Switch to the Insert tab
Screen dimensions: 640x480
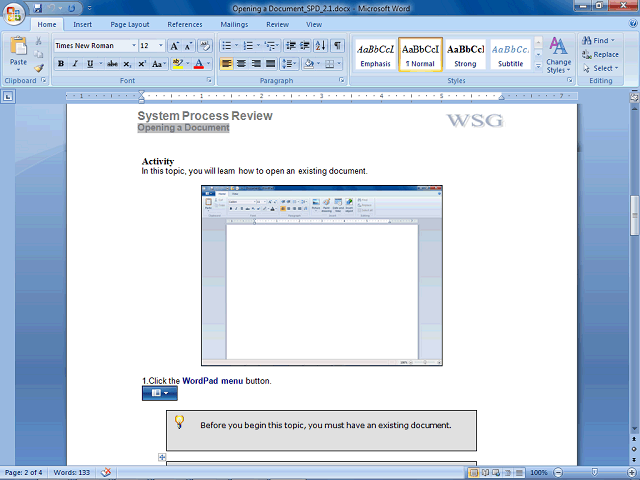(x=82, y=24)
